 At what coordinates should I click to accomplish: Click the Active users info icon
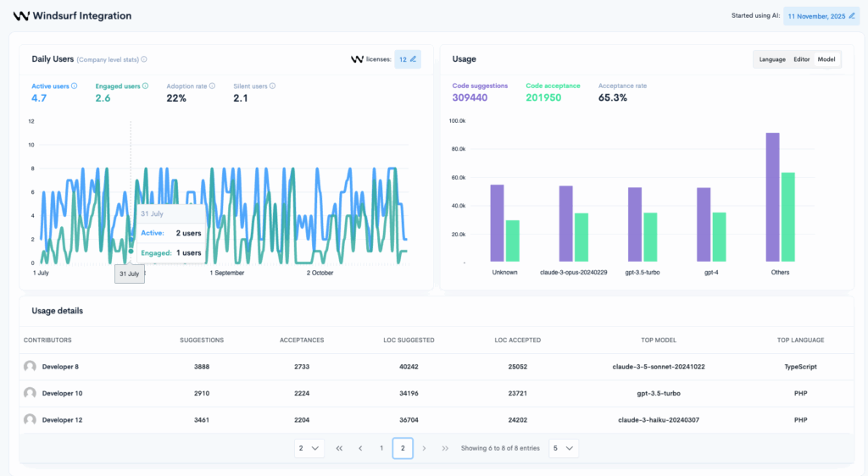coord(75,86)
